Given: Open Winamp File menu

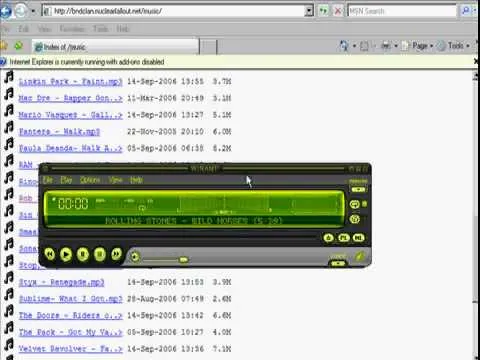Looking at the screenshot, I should [47, 180].
